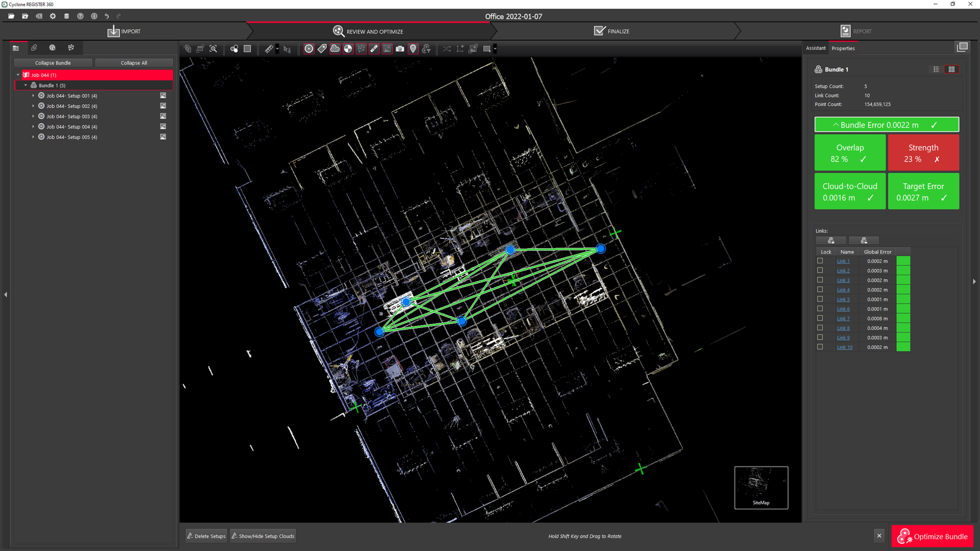This screenshot has width=980, height=551.
Task: Click the SiteMap thumbnail
Action: click(x=761, y=487)
